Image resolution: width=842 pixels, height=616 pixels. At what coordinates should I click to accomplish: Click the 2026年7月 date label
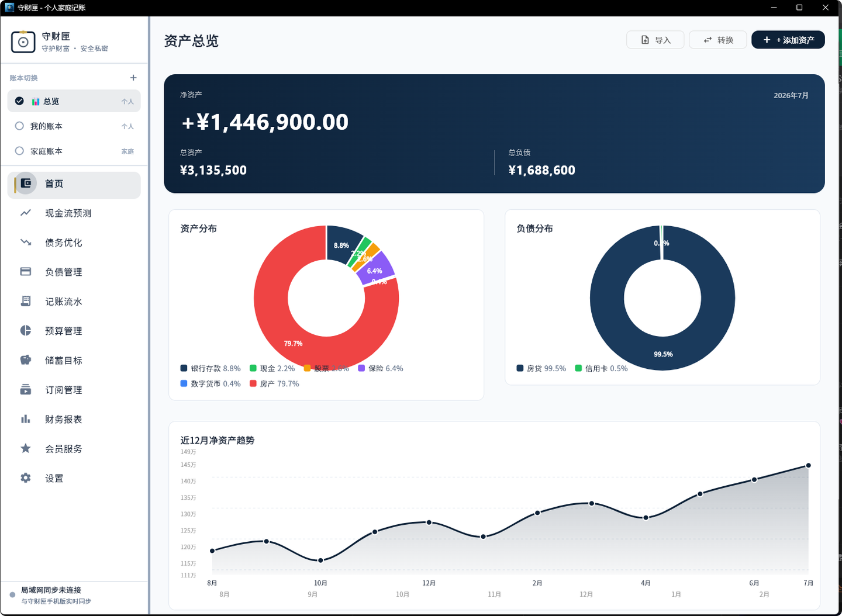791,95
